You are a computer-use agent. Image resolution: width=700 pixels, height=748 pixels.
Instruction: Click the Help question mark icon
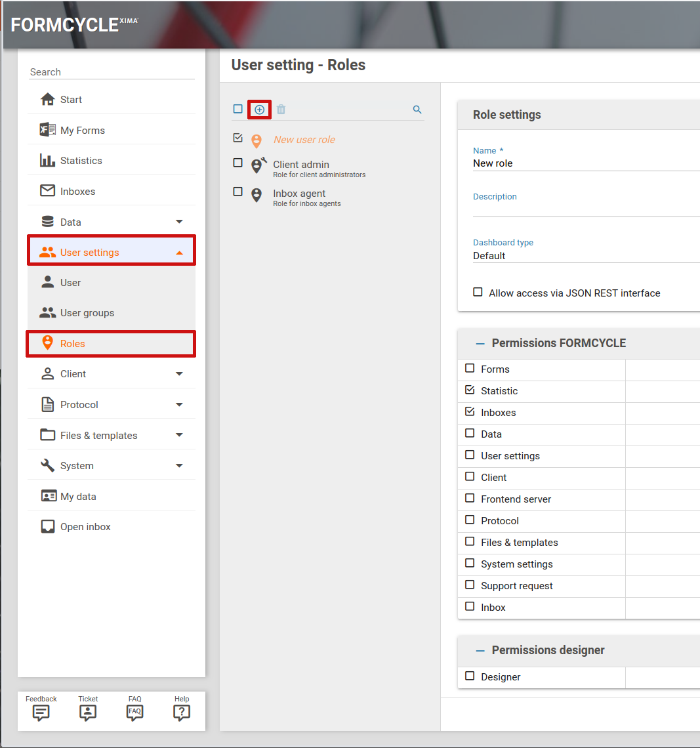point(182,713)
